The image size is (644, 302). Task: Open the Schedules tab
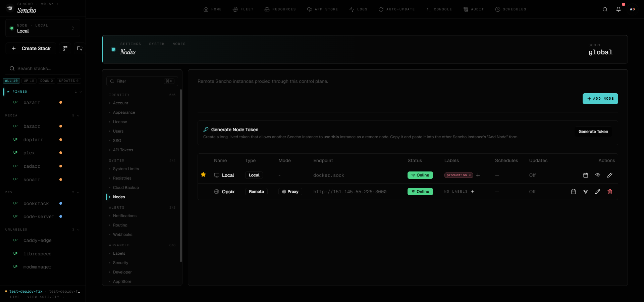tap(511, 9)
